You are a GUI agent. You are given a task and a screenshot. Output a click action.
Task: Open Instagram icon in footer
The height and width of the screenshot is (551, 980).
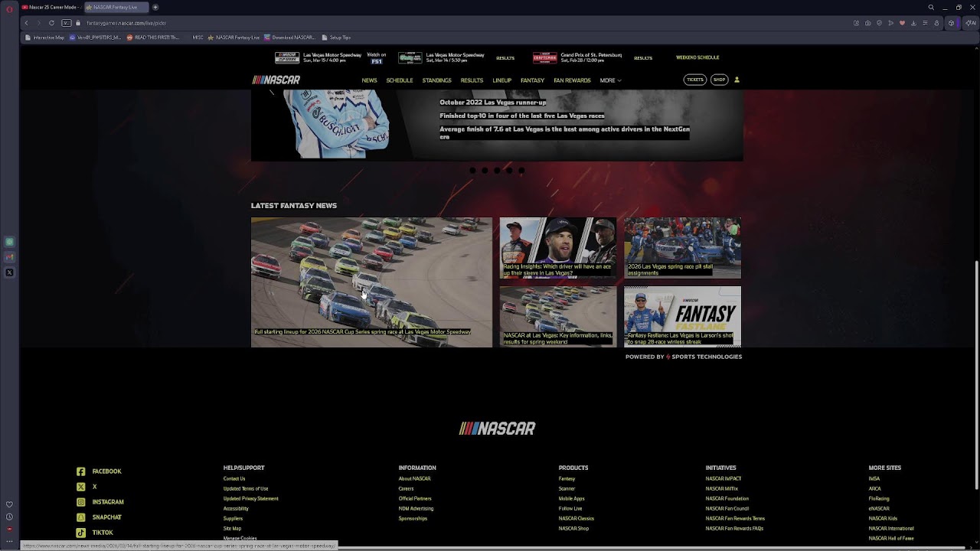(80, 502)
